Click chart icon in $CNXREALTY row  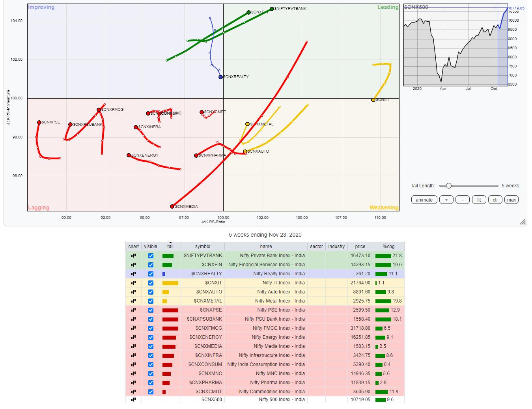tap(133, 274)
